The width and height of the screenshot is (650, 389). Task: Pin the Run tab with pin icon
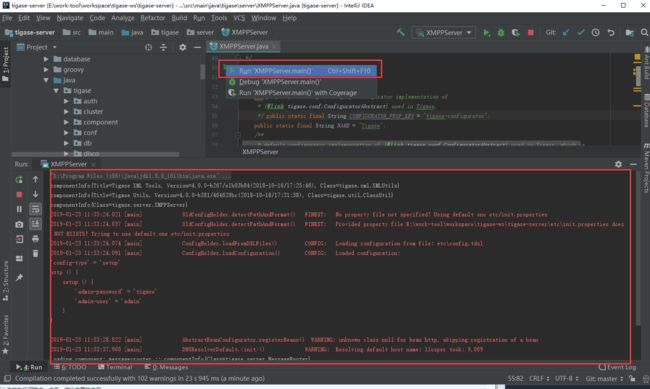click(19, 277)
